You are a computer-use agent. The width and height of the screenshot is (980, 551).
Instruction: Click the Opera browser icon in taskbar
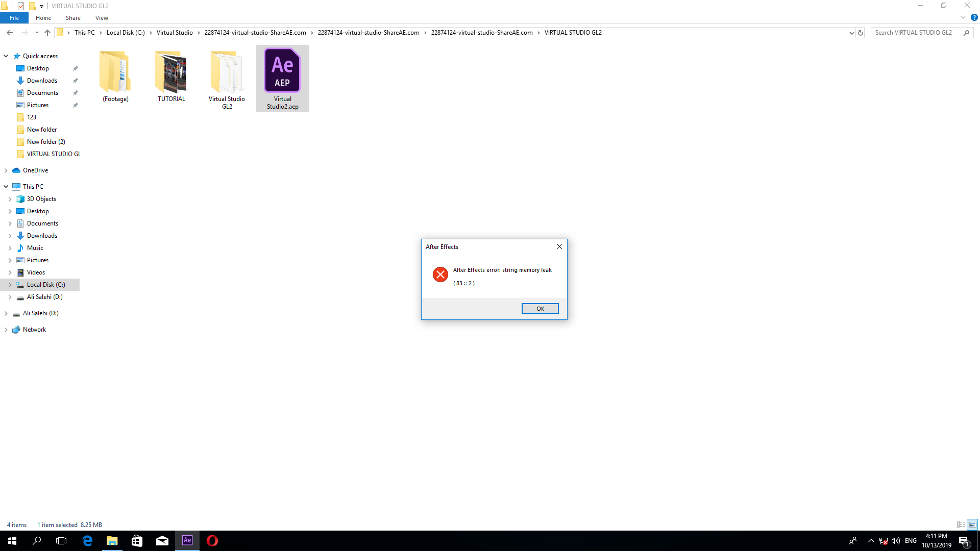212,540
